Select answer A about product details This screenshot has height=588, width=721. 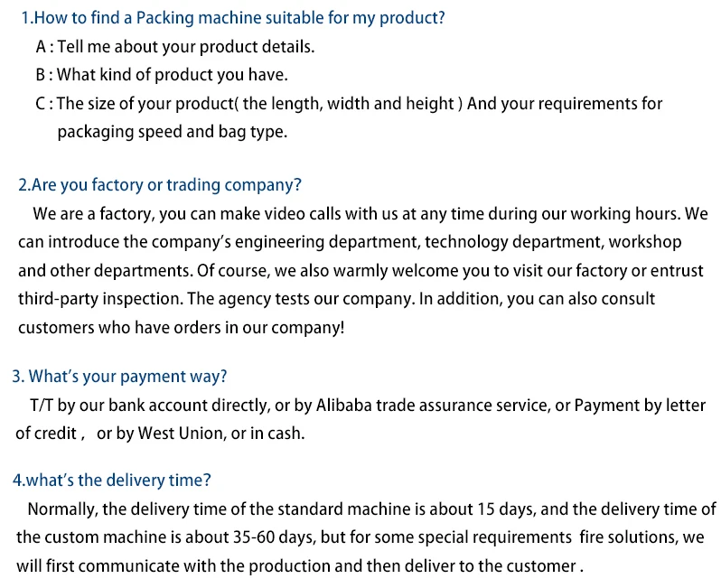(175, 47)
